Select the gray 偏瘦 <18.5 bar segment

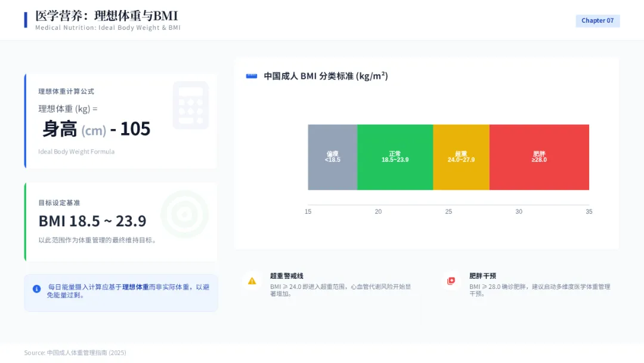coord(333,157)
